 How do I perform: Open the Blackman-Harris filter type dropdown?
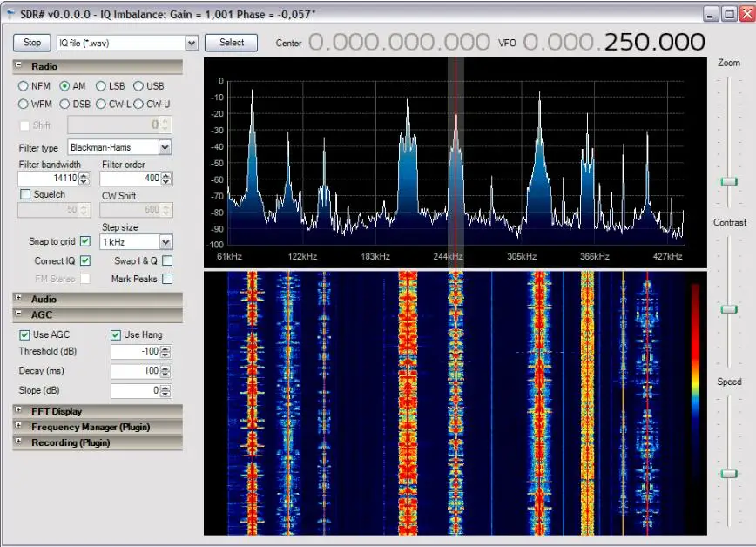165,147
